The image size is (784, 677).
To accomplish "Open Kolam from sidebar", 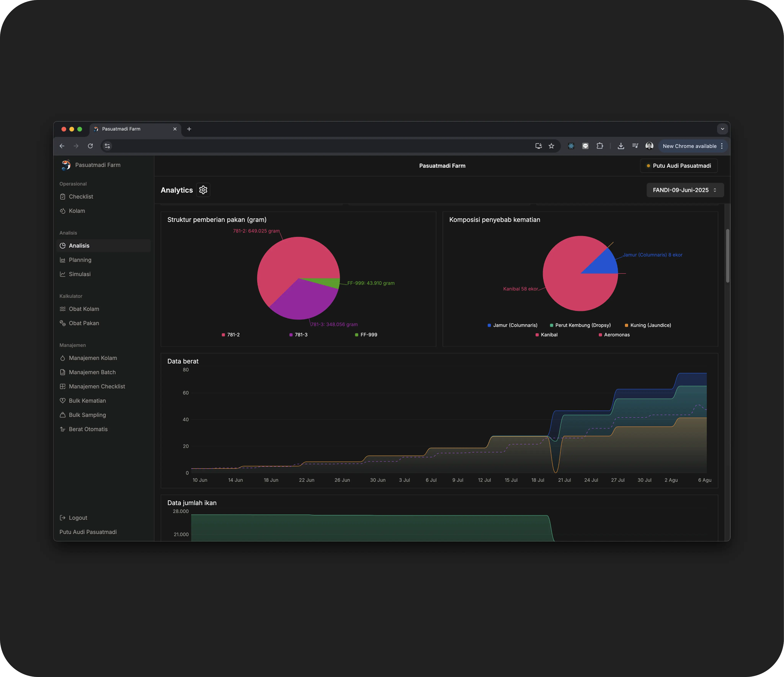I will [x=77, y=211].
